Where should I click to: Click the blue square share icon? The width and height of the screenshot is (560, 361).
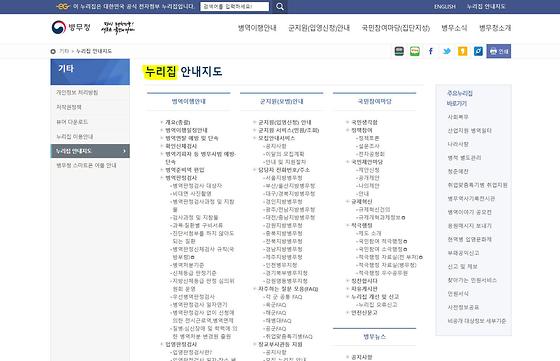pyautogui.click(x=478, y=51)
